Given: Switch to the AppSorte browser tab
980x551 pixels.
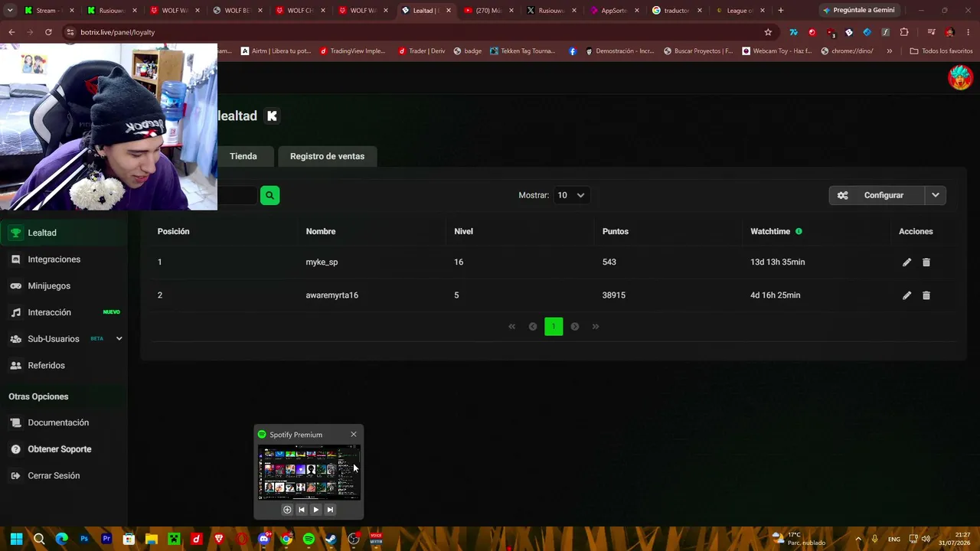Looking at the screenshot, I should tap(615, 11).
